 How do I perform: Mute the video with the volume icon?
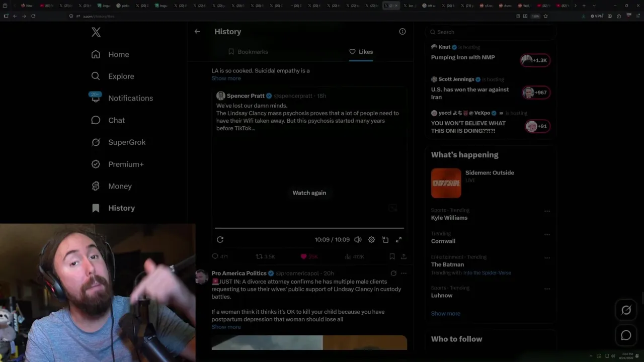358,240
